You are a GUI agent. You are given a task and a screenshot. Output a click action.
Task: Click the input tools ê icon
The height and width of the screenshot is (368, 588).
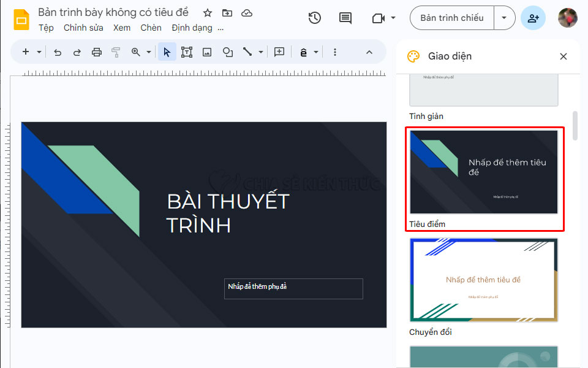pos(303,52)
